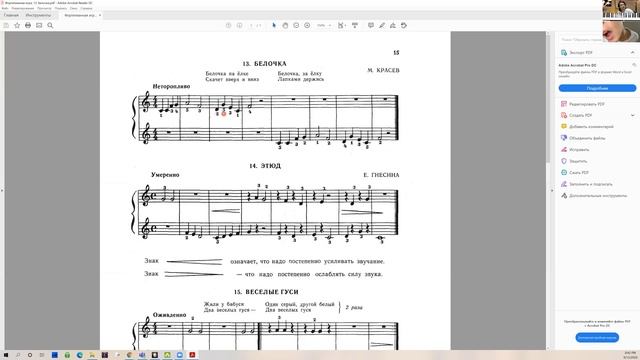Open Дополнительные инструменты
Viewport: 640px width, 360px height.
pyautogui.click(x=594, y=196)
